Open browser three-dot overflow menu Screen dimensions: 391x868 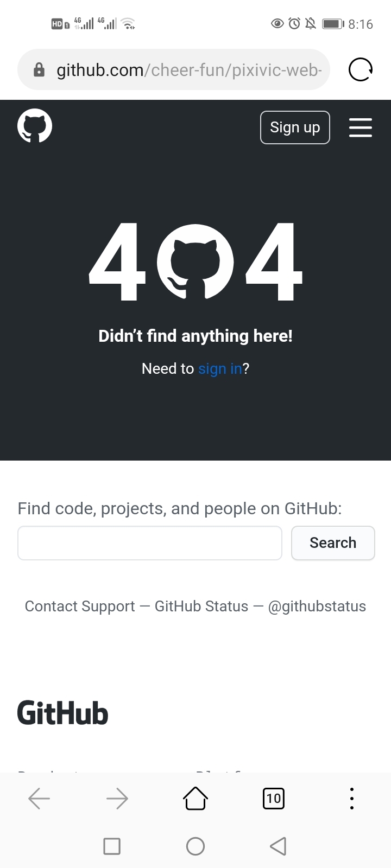(352, 798)
